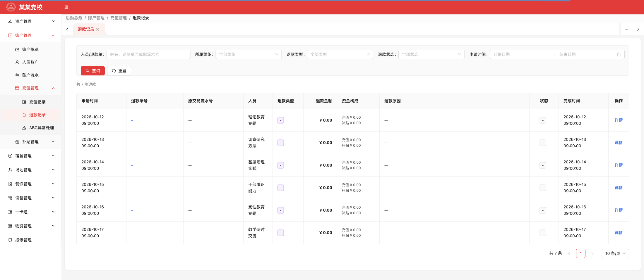Change the 10 条/页 page size

click(x=615, y=253)
